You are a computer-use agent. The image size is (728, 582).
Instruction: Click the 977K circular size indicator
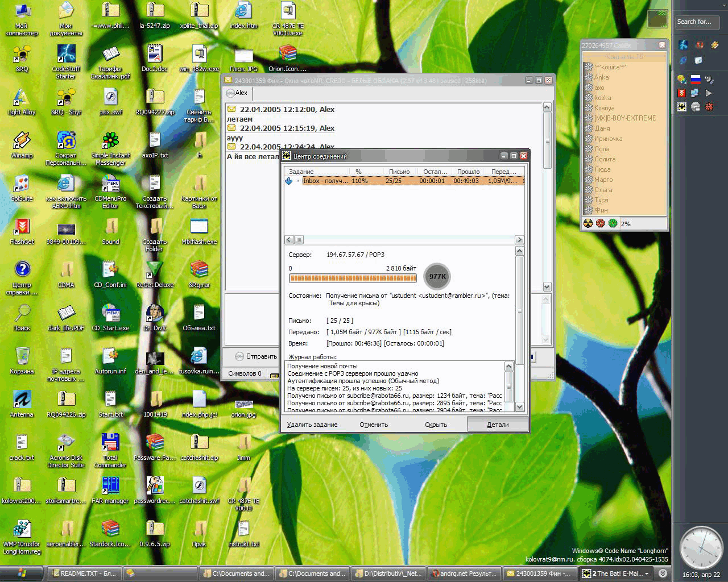point(437,277)
